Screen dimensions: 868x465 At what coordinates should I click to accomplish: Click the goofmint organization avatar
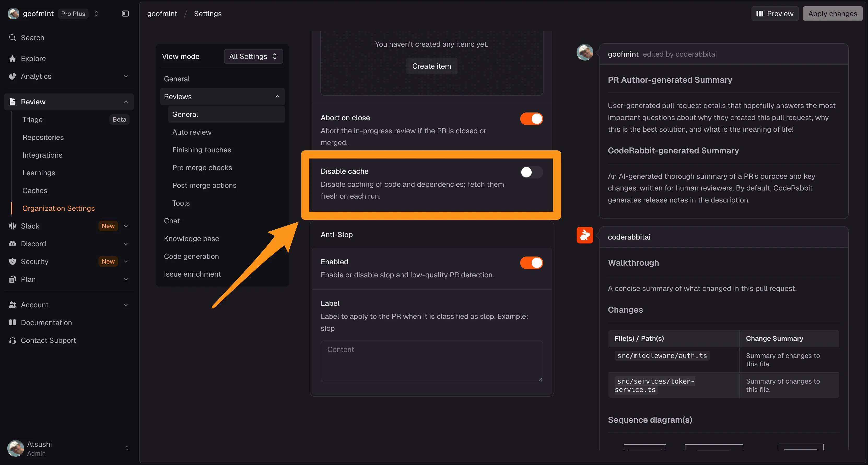click(14, 14)
